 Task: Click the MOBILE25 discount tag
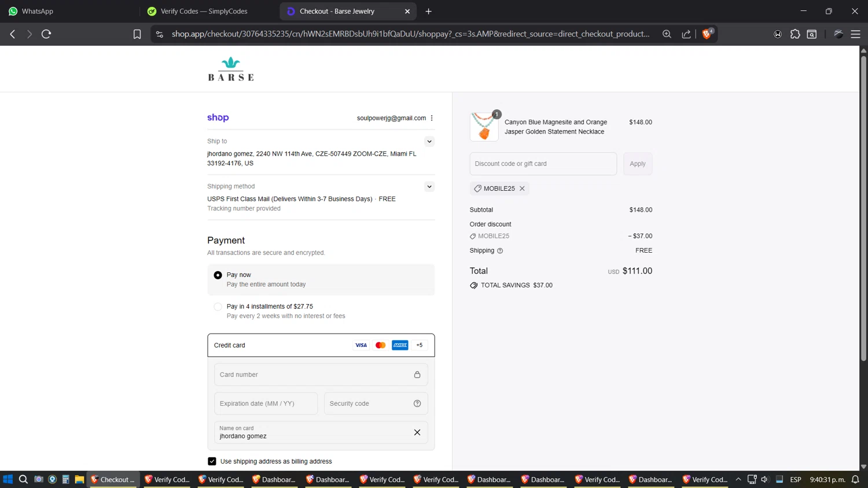coord(499,188)
